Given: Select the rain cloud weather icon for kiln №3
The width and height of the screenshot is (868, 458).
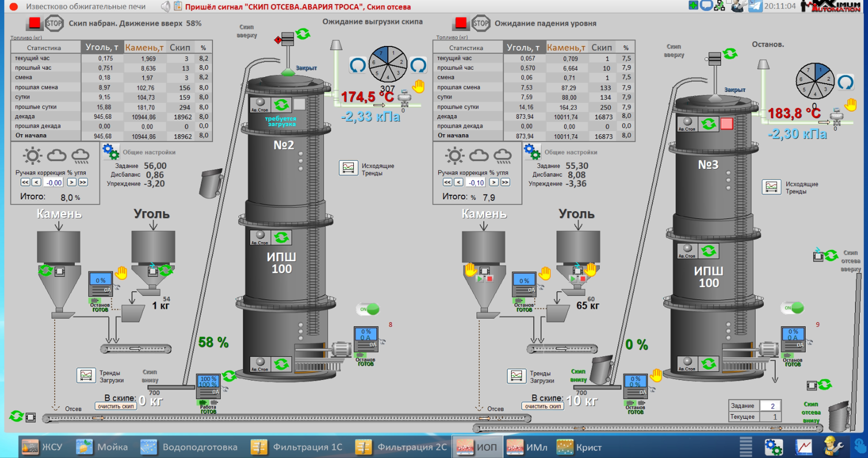Looking at the screenshot, I should coord(503,156).
